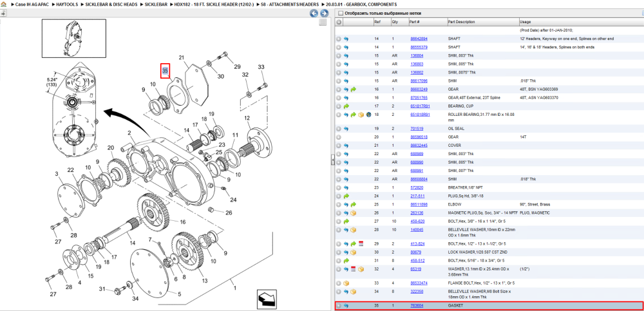644x311 pixels.
Task: Open part number link 86642894
Action: (419, 39)
